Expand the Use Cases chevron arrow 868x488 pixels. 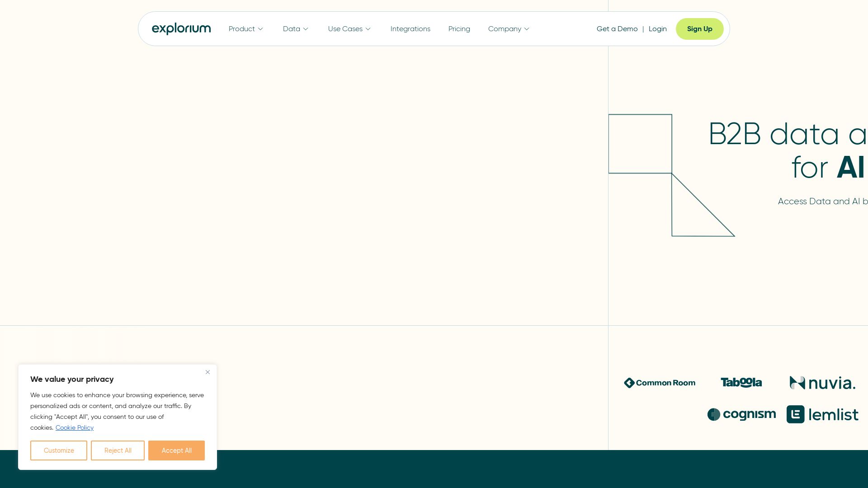pyautogui.click(x=368, y=29)
